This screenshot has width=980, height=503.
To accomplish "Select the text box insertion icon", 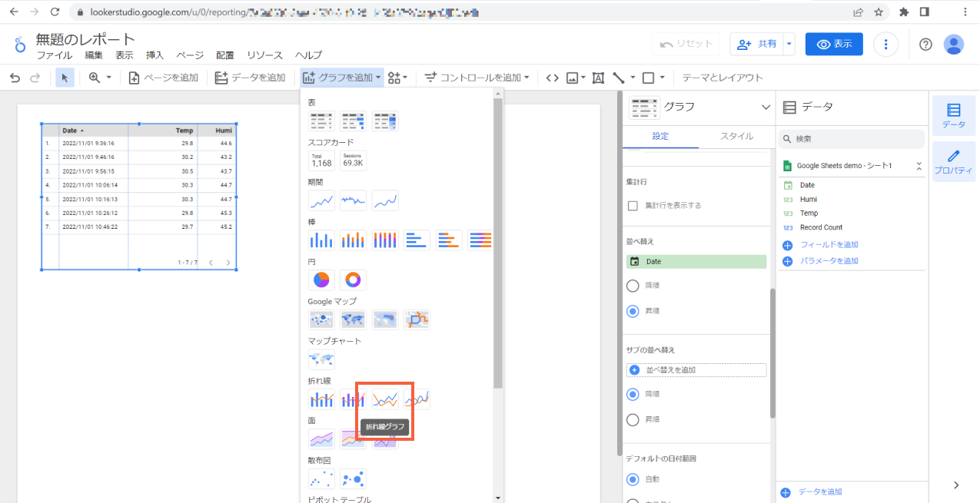I will click(x=598, y=77).
